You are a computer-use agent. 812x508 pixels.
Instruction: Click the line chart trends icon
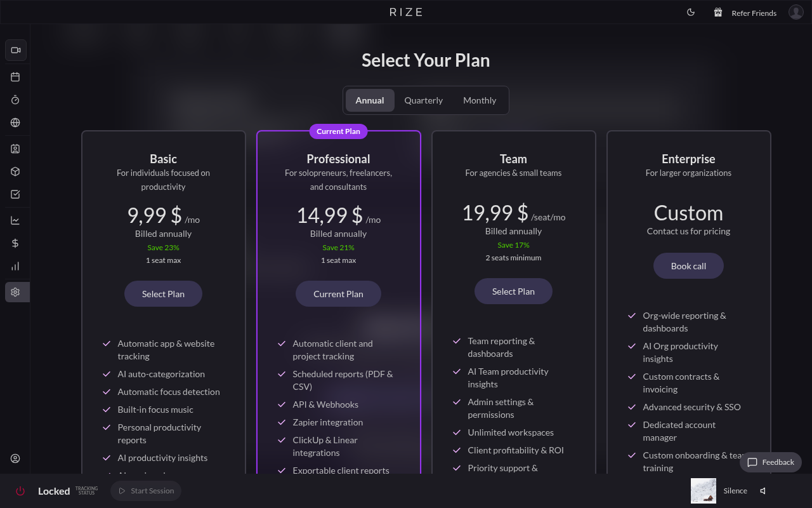pyautogui.click(x=15, y=220)
